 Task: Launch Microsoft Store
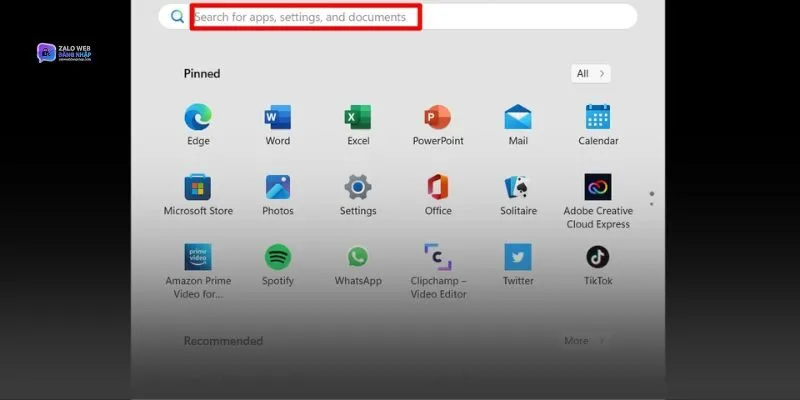(x=198, y=188)
